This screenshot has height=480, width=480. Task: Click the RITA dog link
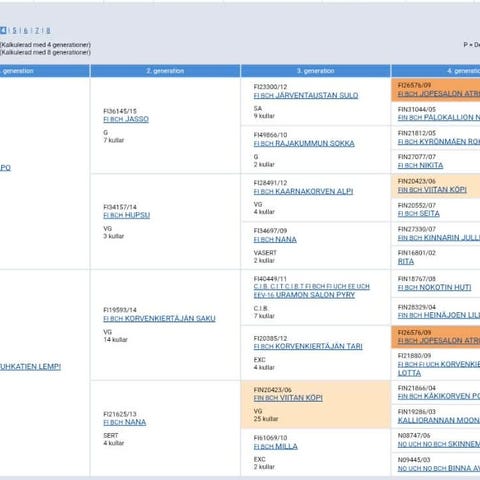tap(406, 261)
